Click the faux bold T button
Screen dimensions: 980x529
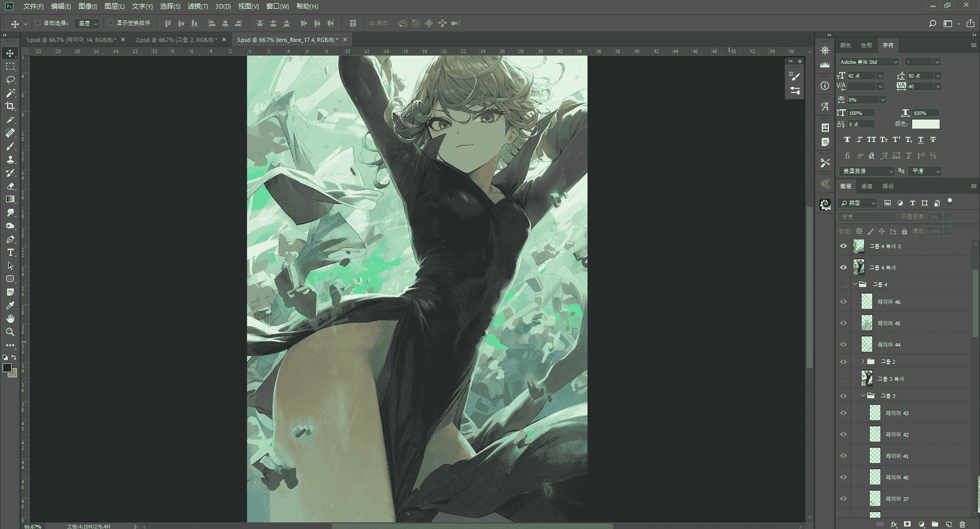tap(847, 139)
